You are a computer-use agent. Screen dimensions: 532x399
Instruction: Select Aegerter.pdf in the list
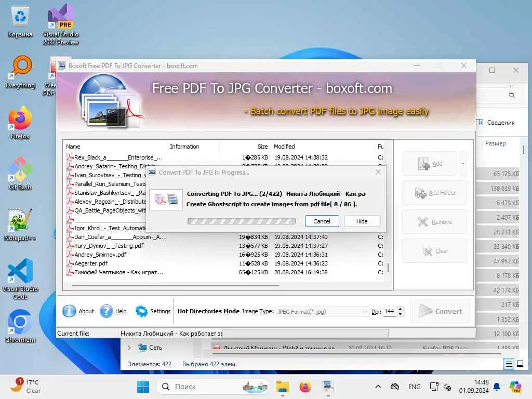pos(224,263)
